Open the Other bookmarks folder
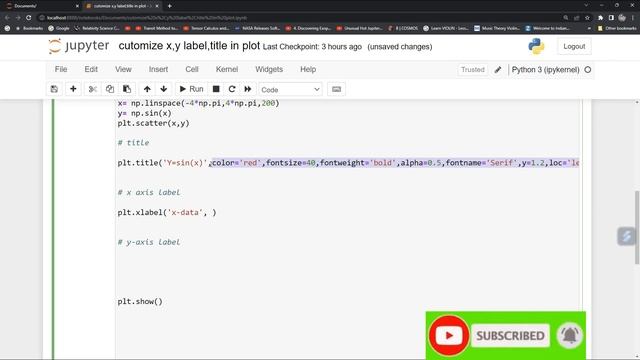 click(x=617, y=28)
